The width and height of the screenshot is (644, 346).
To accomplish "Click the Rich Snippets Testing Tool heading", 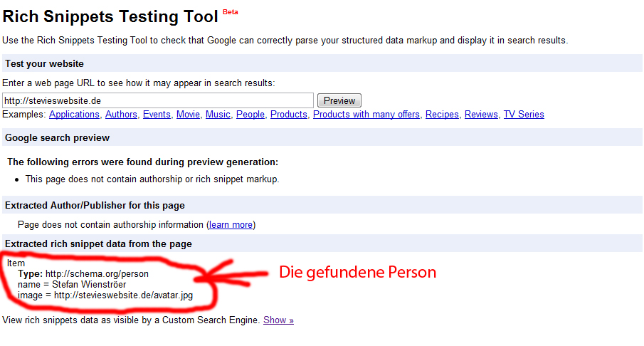I will [110, 16].
